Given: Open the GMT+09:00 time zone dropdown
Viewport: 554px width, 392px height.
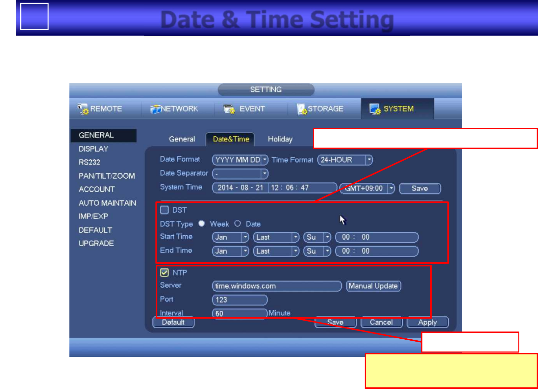Looking at the screenshot, I should (391, 189).
